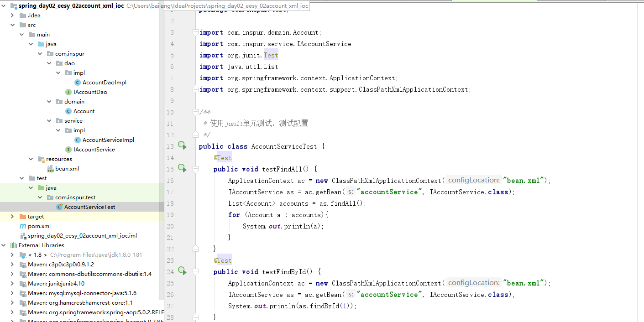Fold the Javadoc comment at line 10
Screen dimensions: 644x322
[x=195, y=112]
